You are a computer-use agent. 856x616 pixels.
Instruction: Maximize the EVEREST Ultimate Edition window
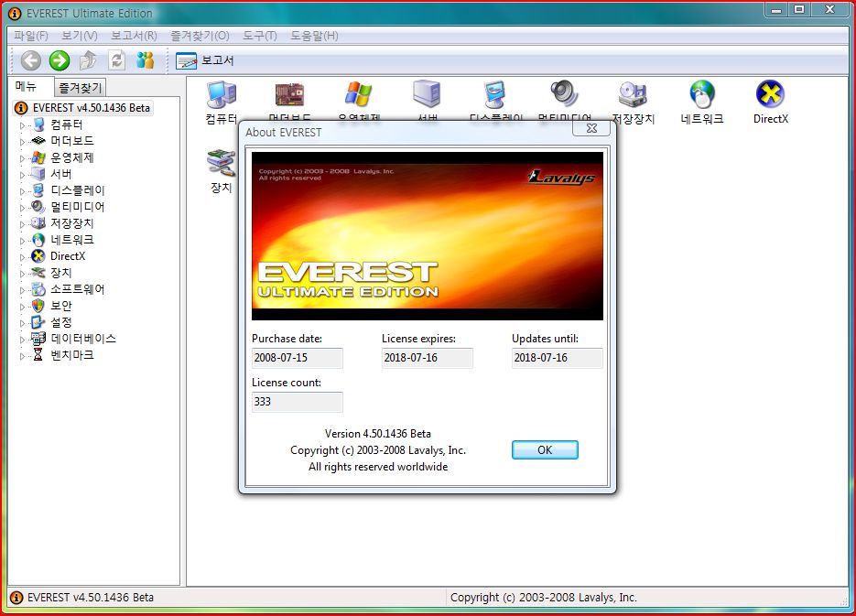[x=799, y=9]
